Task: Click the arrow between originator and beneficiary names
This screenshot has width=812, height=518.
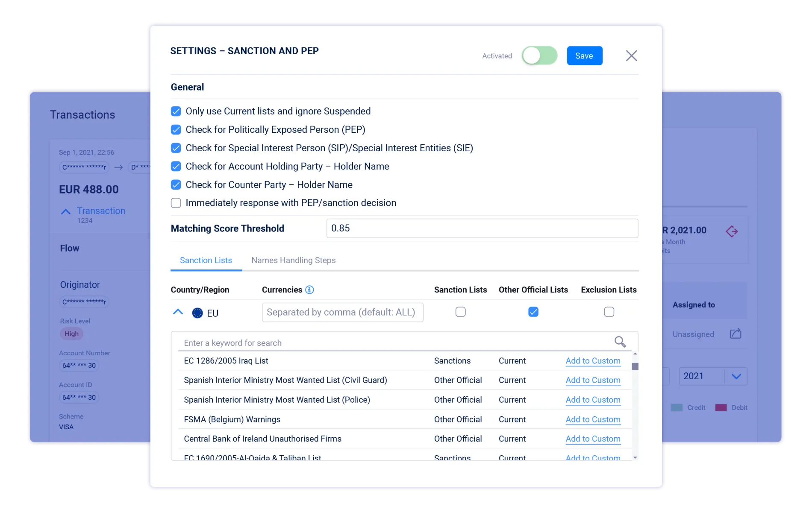Action: (118, 167)
